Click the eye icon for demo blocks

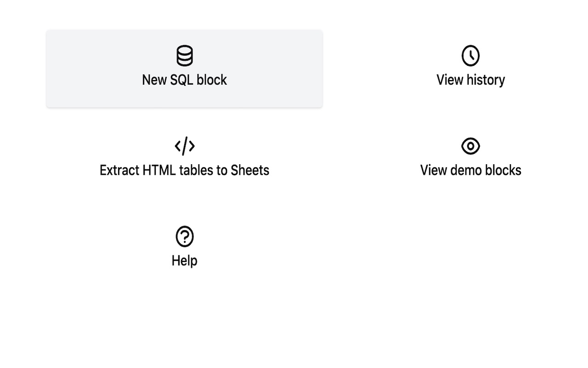point(470,146)
